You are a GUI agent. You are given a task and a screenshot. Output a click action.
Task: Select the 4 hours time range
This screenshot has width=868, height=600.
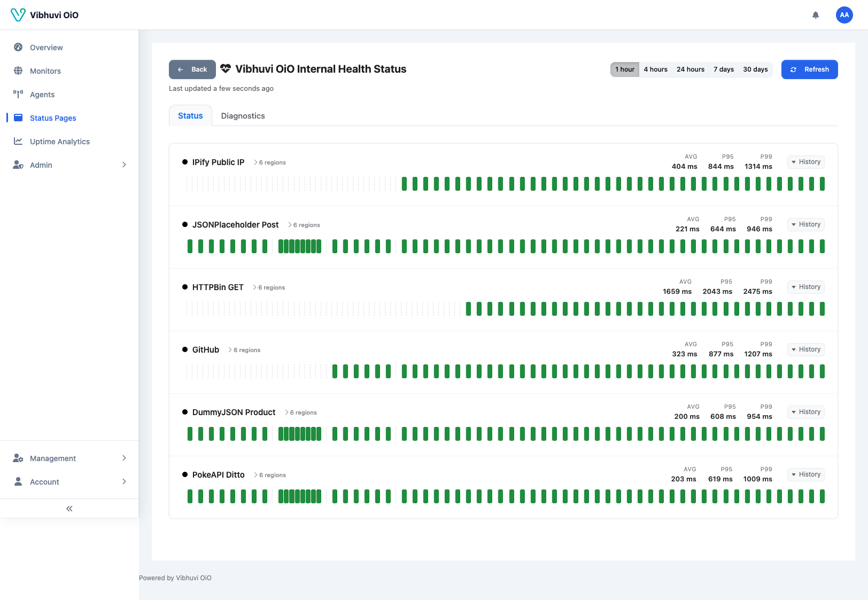pos(655,69)
